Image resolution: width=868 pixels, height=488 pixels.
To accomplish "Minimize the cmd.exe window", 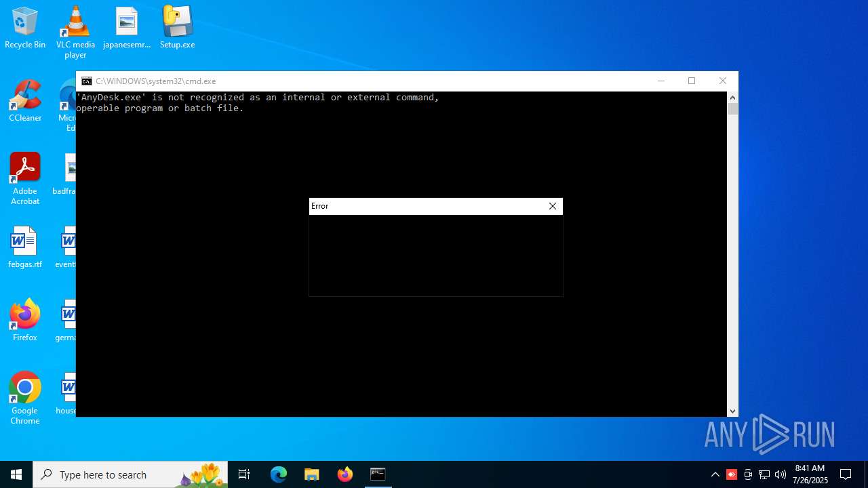I will (x=661, y=81).
